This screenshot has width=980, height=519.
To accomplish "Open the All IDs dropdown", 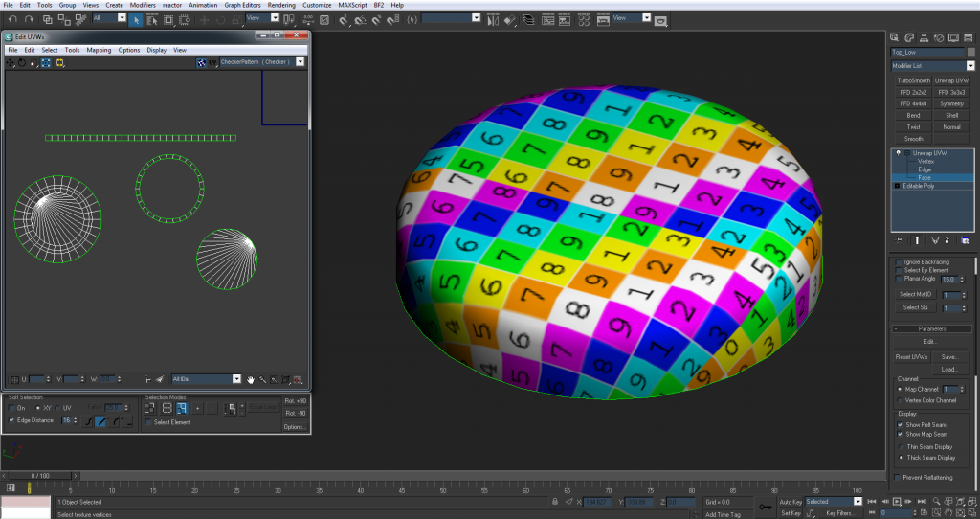I will point(236,379).
